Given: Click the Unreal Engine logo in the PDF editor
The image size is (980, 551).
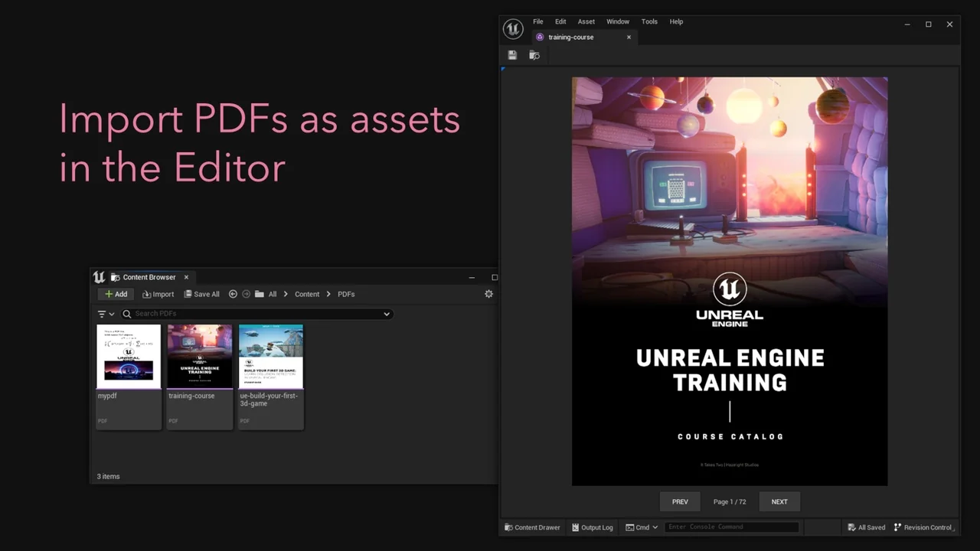Looking at the screenshot, I should pyautogui.click(x=513, y=29).
